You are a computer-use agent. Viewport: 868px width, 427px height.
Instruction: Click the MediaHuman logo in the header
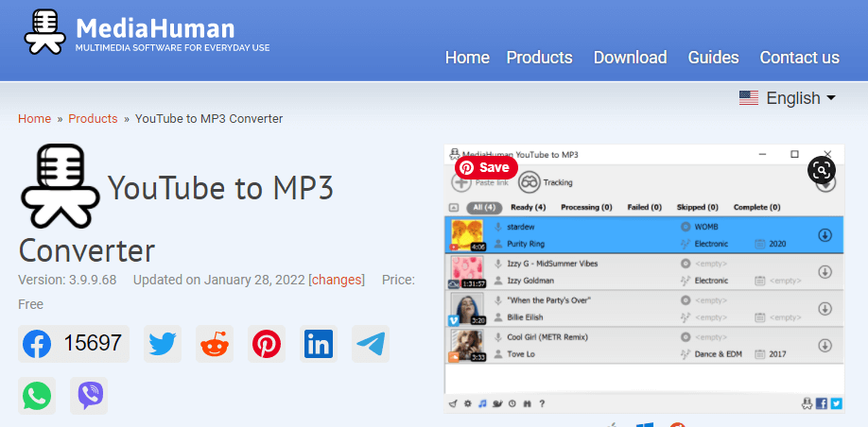click(x=147, y=32)
